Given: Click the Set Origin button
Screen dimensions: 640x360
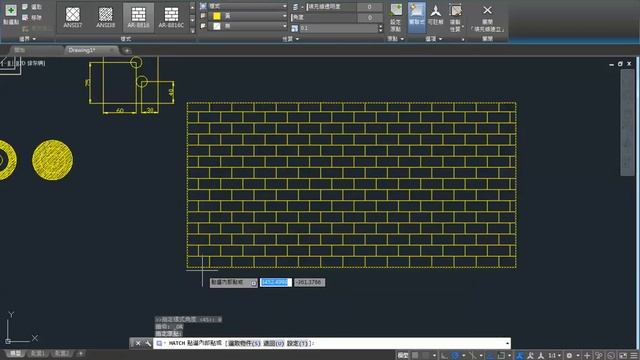Looking at the screenshot, I should pos(395,18).
